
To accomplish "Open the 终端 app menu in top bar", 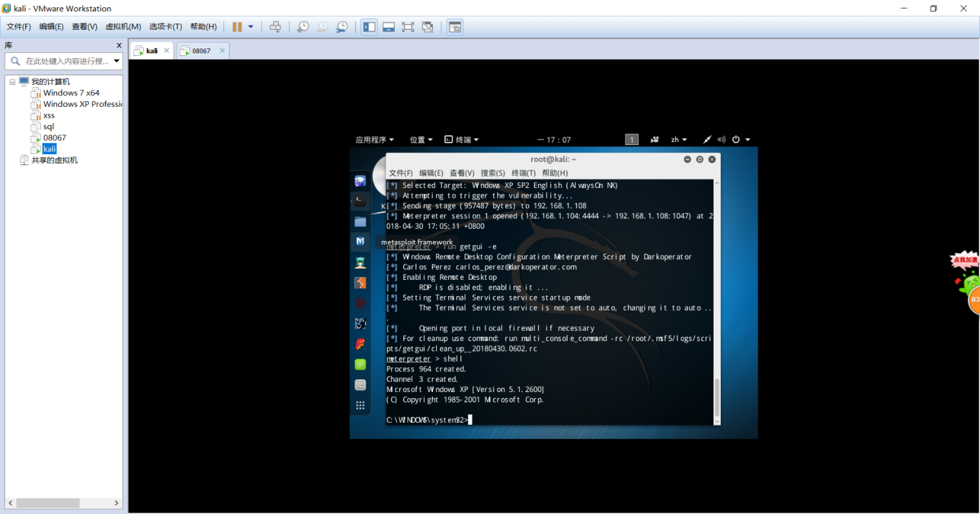I will coord(461,140).
